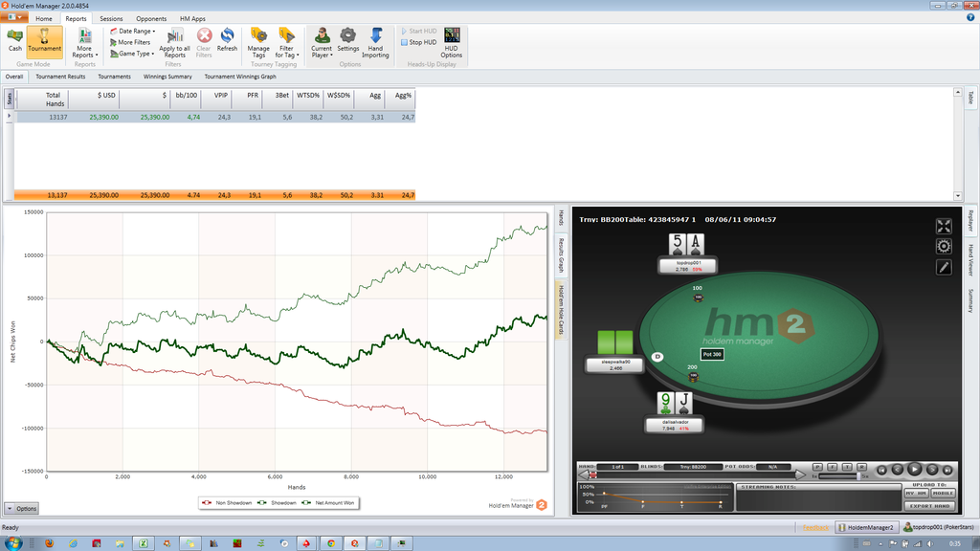Open More Filters
The width and height of the screenshot is (980, 551).
click(130, 42)
